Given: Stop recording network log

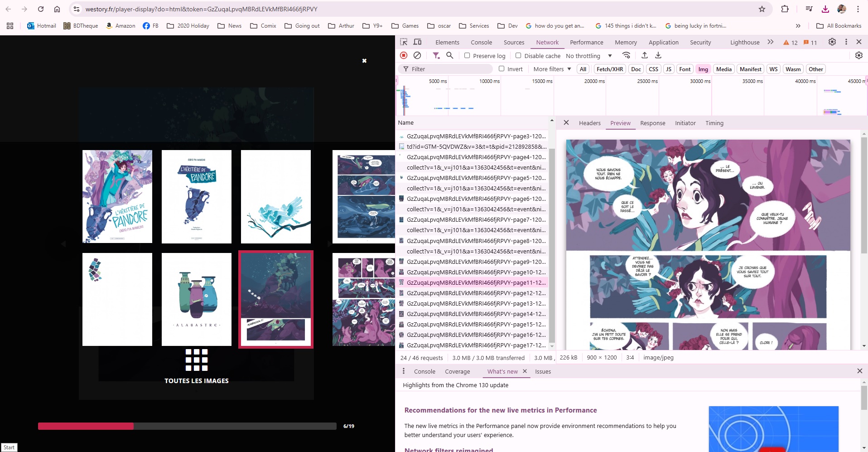Looking at the screenshot, I should coord(404,55).
